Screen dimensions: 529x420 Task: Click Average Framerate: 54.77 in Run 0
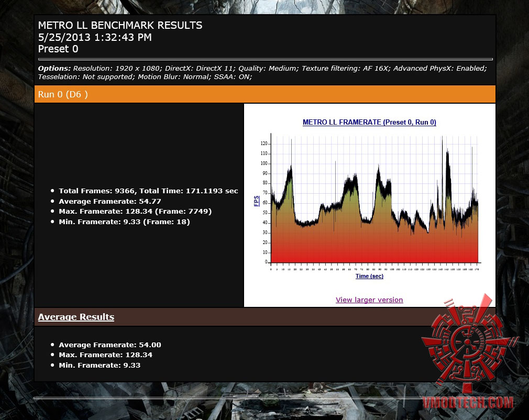point(110,202)
